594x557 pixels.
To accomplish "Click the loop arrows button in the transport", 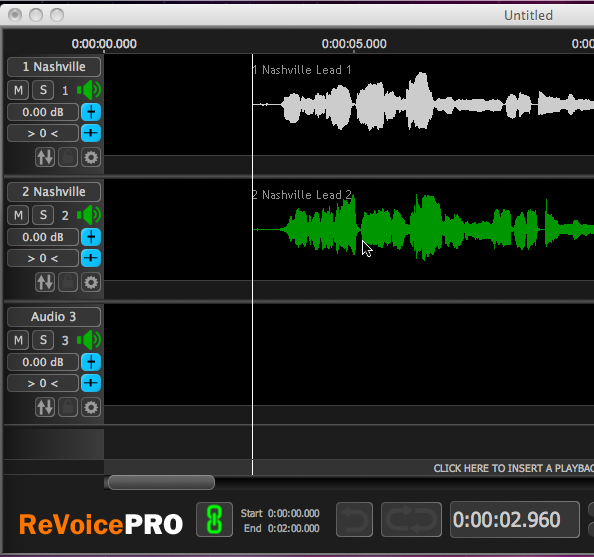I will click(411, 519).
